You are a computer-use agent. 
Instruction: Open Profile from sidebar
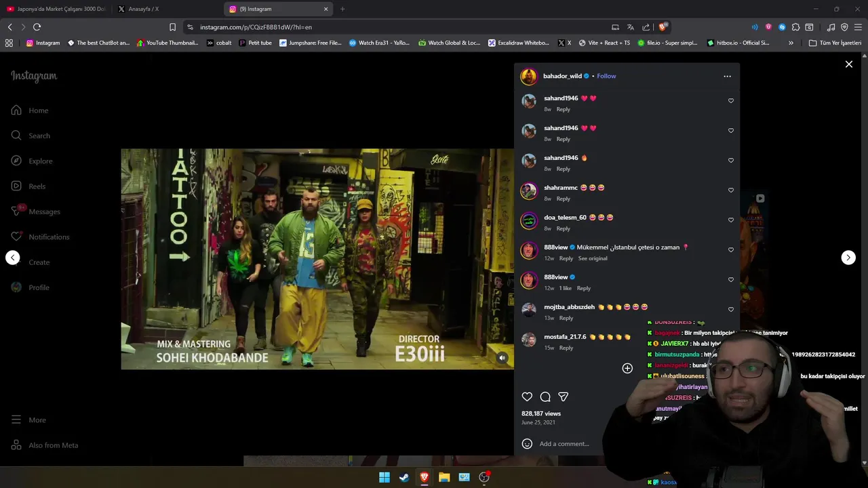(x=31, y=287)
